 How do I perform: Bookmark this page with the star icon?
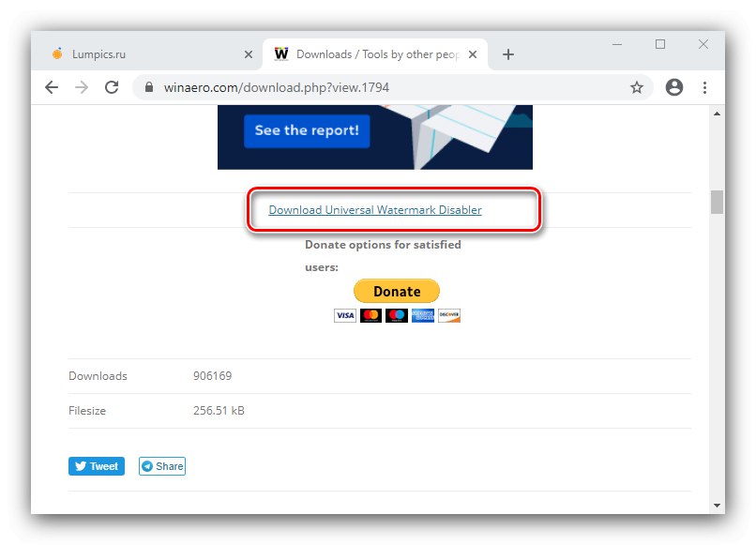coord(637,87)
